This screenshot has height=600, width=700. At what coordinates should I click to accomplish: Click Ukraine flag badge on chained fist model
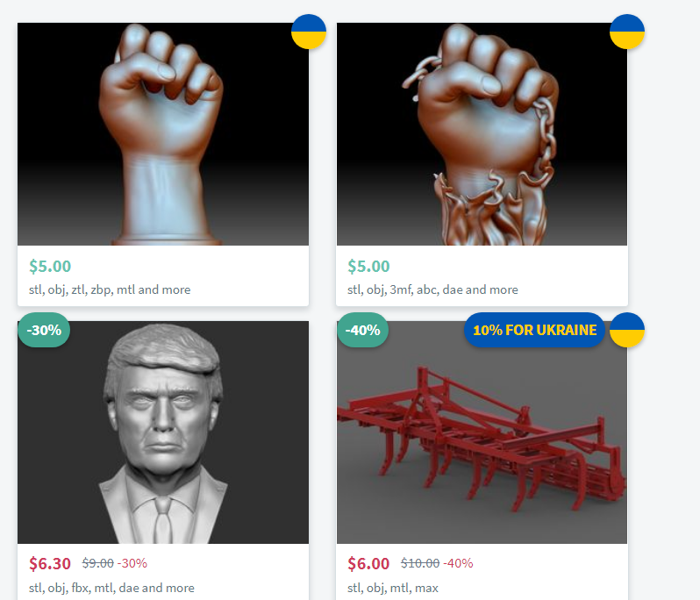click(627, 32)
